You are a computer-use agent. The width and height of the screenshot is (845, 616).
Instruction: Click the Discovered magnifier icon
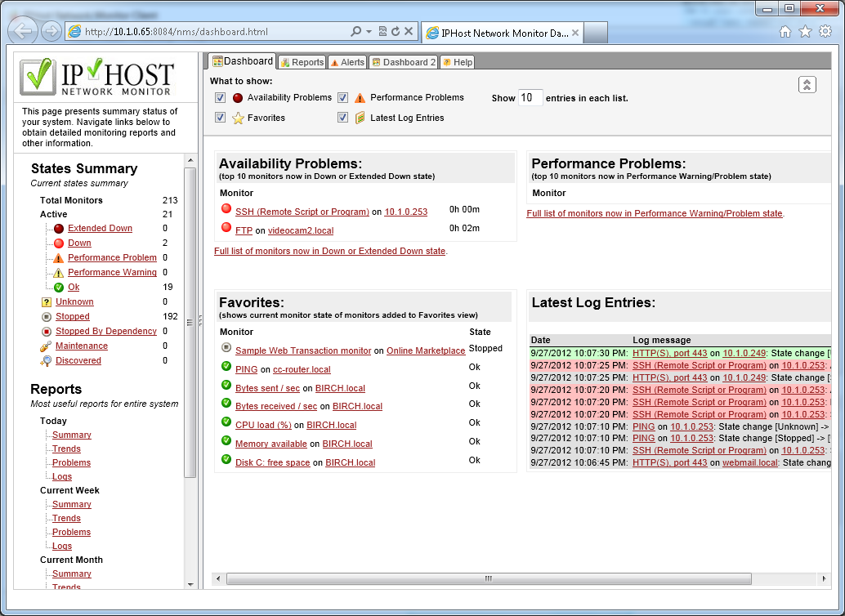(47, 361)
